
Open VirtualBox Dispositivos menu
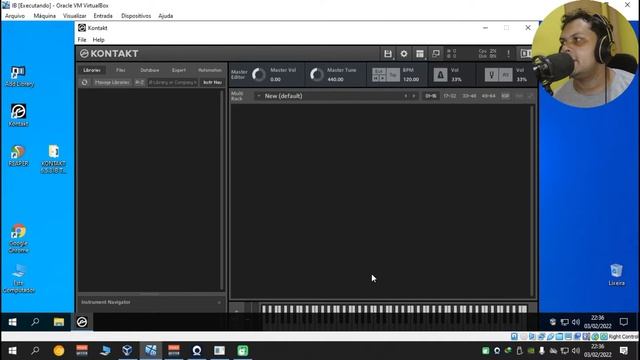click(x=136, y=16)
